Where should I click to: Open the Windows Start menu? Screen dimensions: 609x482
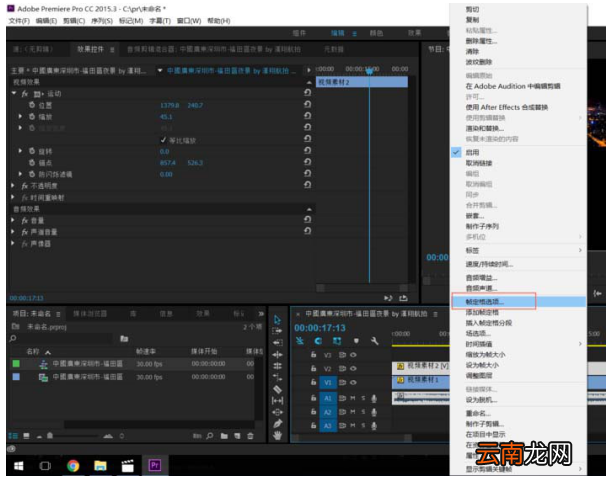pos(18,465)
